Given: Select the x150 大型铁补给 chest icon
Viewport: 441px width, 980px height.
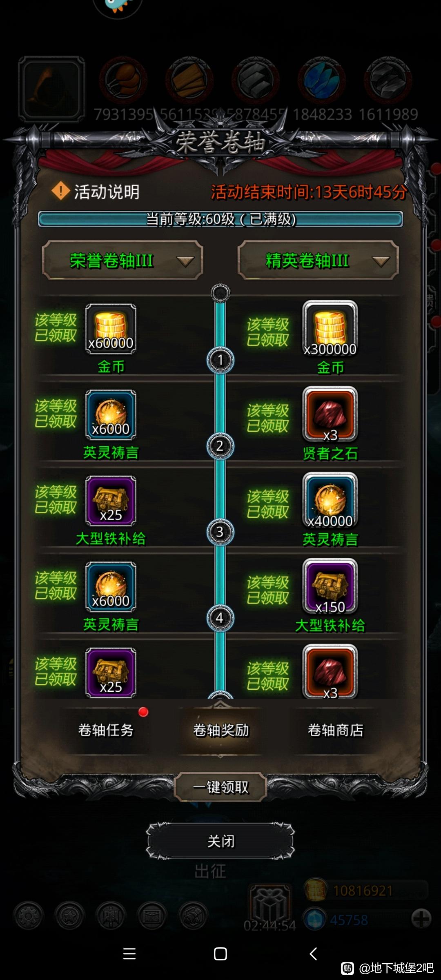Looking at the screenshot, I should [x=330, y=586].
